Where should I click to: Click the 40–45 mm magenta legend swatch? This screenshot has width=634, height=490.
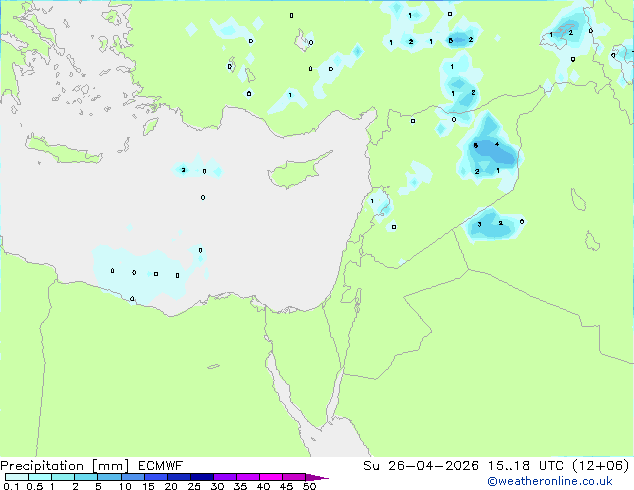pos(271,477)
